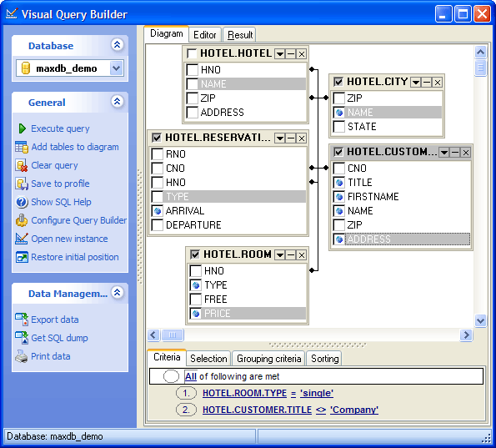Viewport: 496px width, 448px height.
Task: Click the Get SQL dump icon
Action: (x=22, y=338)
